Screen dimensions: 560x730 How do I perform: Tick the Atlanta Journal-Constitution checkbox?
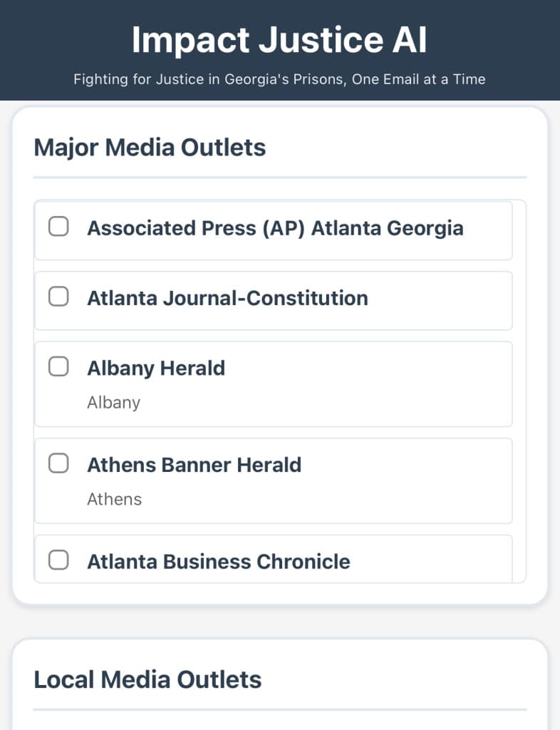click(x=58, y=297)
